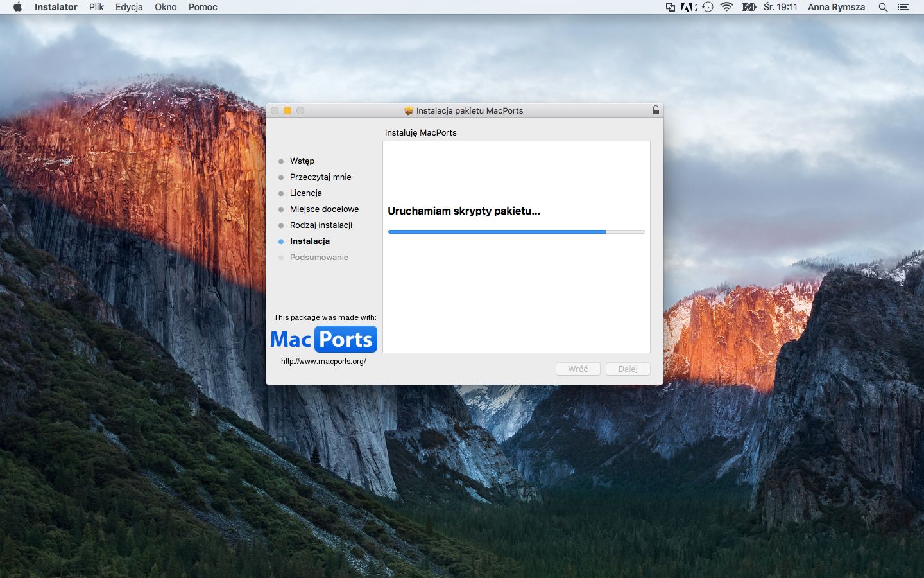Screen dimensions: 924x578
Task: Open the macports.org website link
Action: tap(323, 362)
